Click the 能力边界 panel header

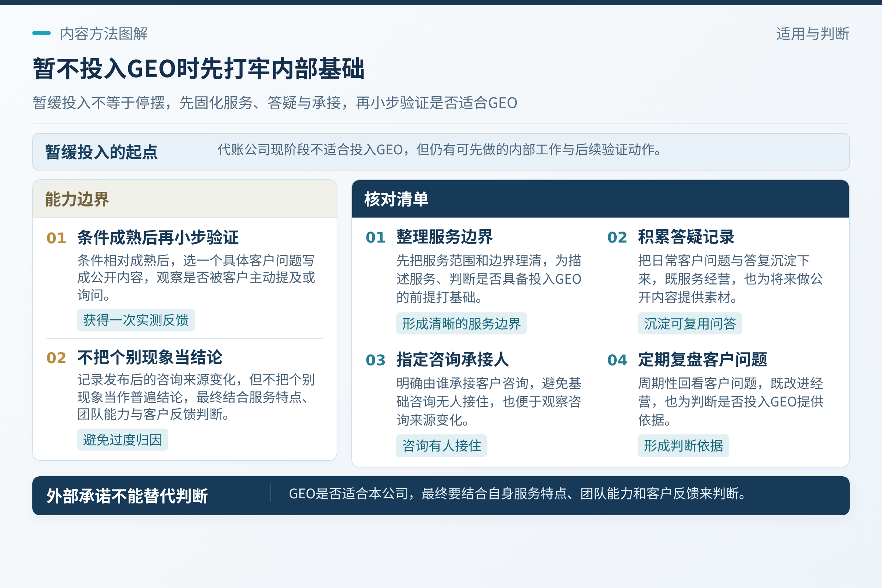point(185,199)
